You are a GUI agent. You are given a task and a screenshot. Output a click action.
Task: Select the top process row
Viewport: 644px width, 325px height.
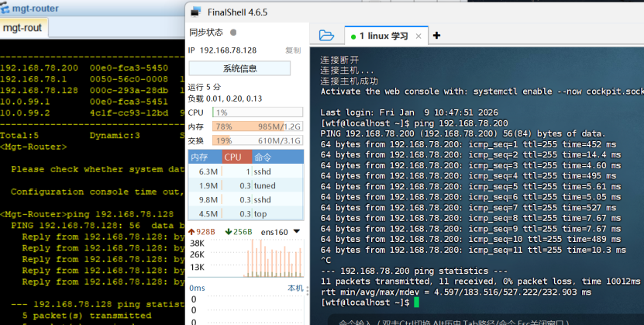pos(246,213)
